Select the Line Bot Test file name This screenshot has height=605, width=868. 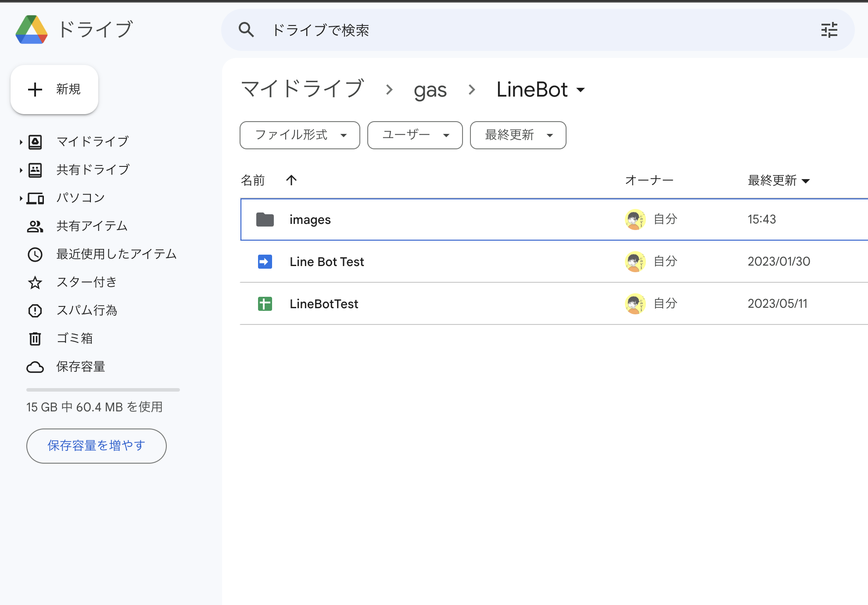(x=327, y=262)
